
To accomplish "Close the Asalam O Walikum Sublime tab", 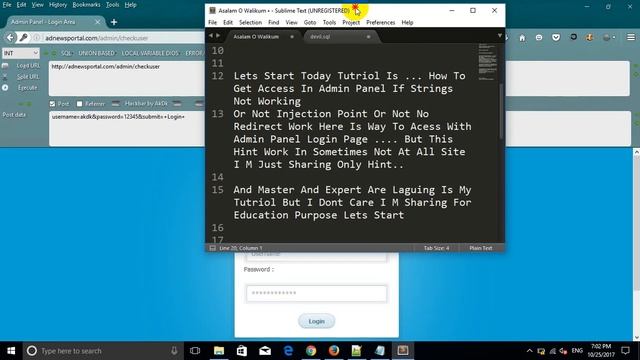I will pos(292,37).
